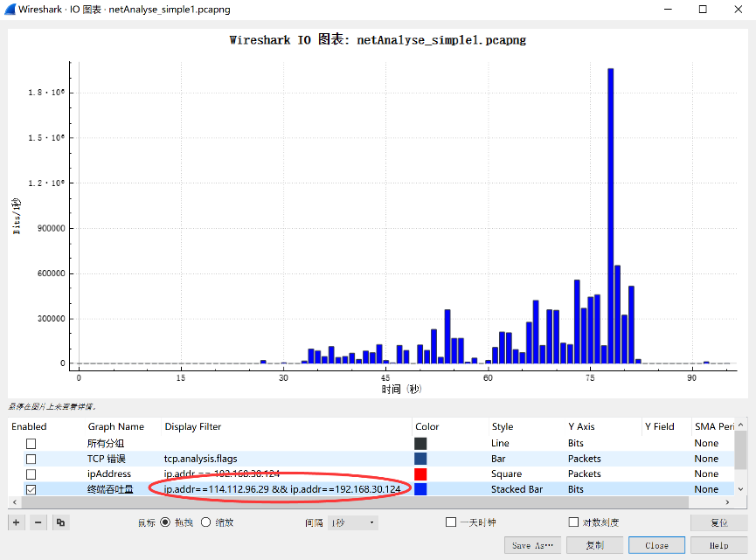
Task: Click the TCP 错误 graph name cell
Action: 107,459
